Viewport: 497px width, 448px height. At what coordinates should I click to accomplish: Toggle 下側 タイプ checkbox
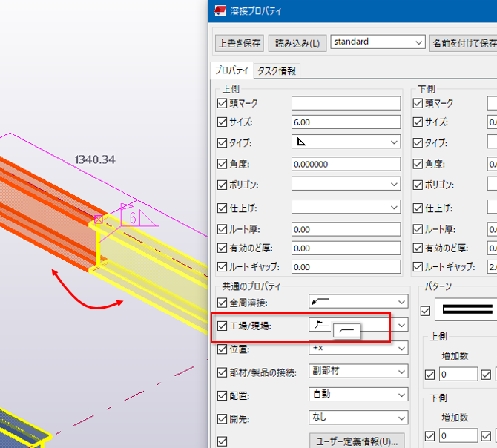418,142
